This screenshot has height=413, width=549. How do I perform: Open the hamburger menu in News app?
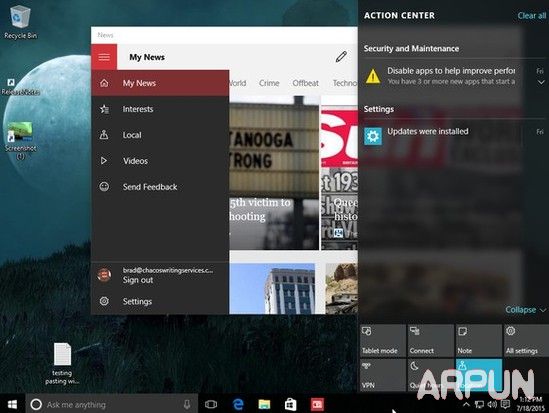pos(104,57)
